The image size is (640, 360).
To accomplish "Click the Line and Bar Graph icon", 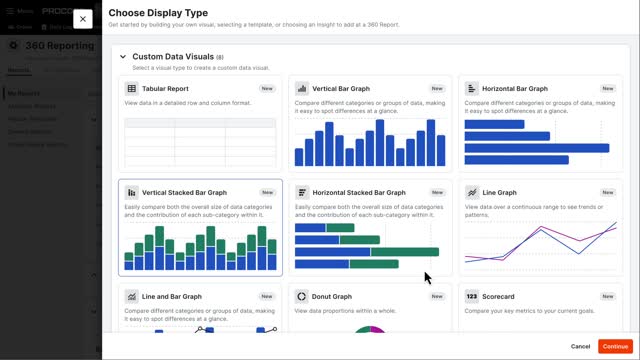I will 131,296.
